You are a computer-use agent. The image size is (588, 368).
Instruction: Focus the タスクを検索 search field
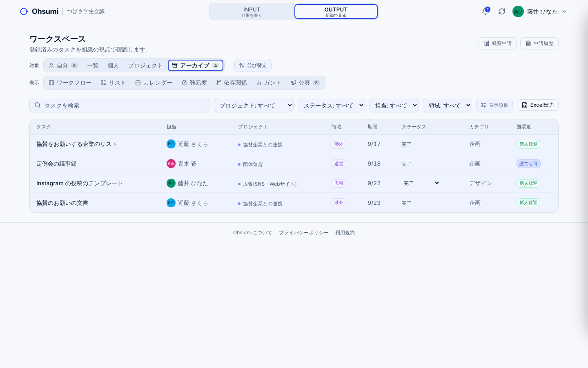coord(119,105)
